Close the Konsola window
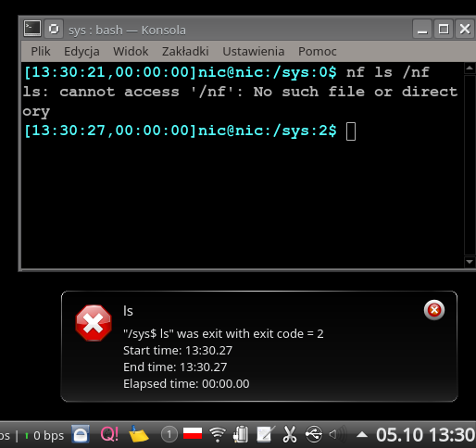476x448 pixels. (465, 29)
